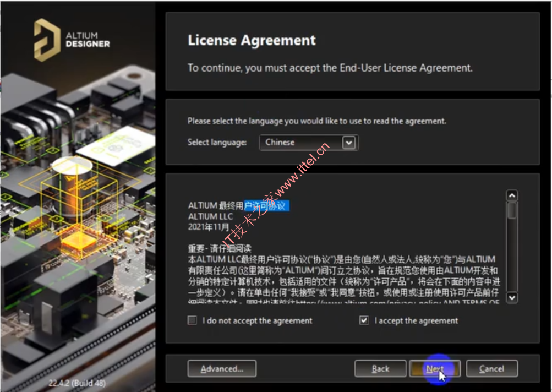The height and width of the screenshot is (392, 552).
Task: Click the agreement scroll down arrow
Action: click(x=512, y=298)
